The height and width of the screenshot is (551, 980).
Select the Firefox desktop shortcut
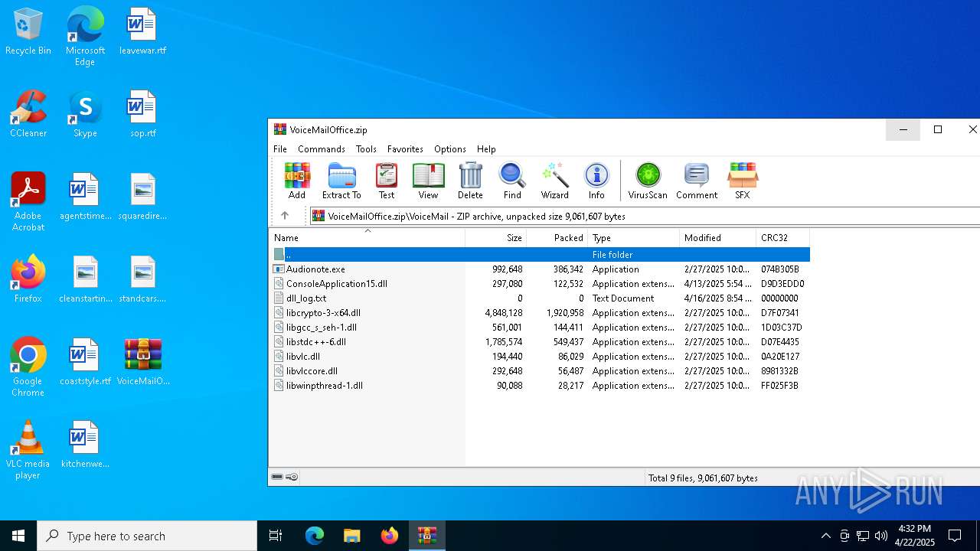tap(28, 280)
